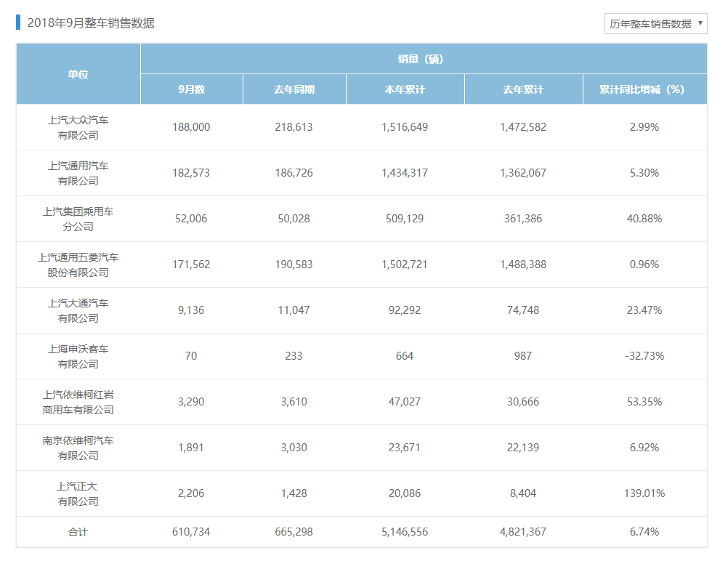The image size is (728, 561).
Task: Click the 销量(辆) header
Action: [424, 59]
